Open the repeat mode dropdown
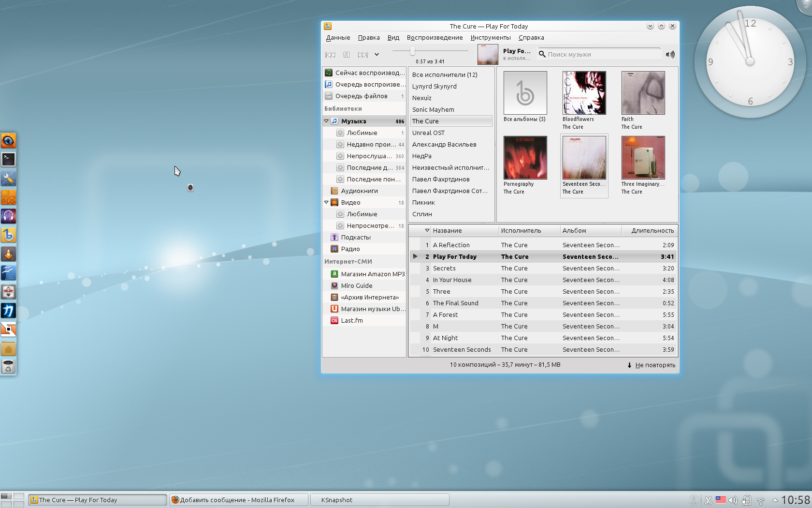 tap(651, 365)
